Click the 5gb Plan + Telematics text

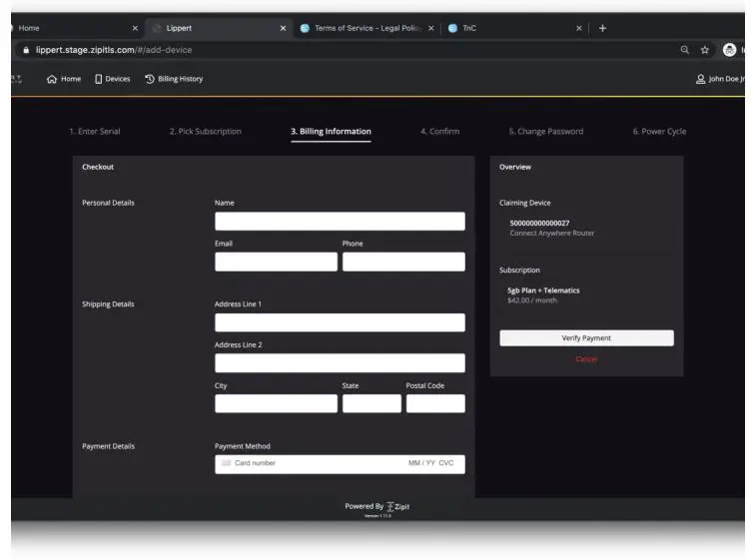coord(543,290)
